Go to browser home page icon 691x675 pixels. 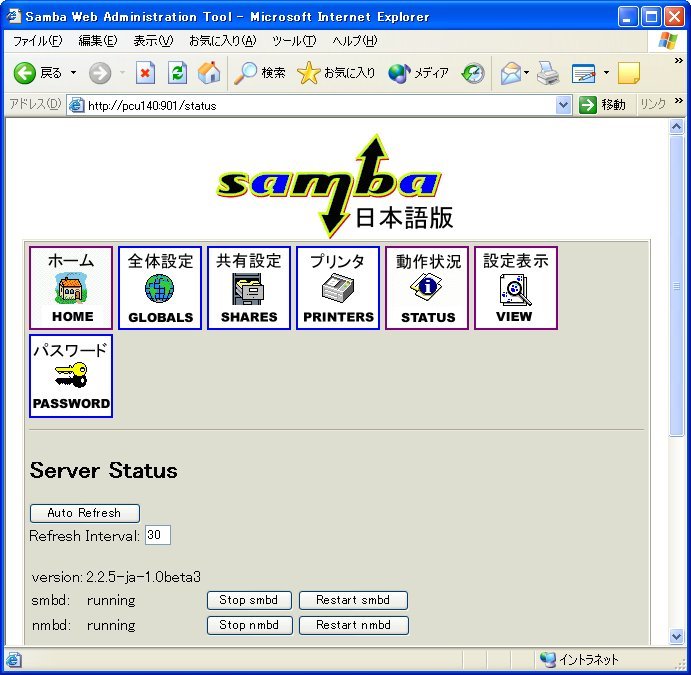[x=209, y=73]
